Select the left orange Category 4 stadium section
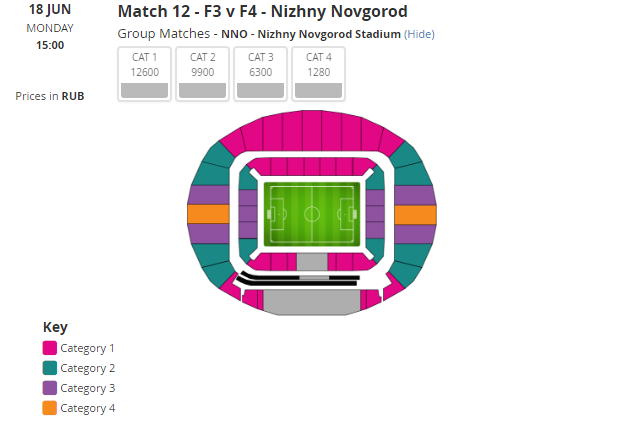 click(208, 214)
